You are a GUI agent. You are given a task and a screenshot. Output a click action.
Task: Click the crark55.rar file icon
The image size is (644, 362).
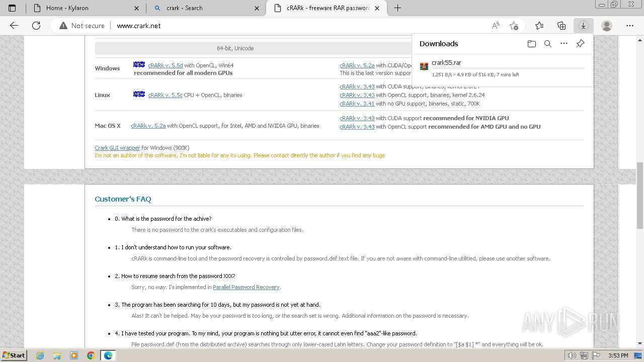[424, 66]
